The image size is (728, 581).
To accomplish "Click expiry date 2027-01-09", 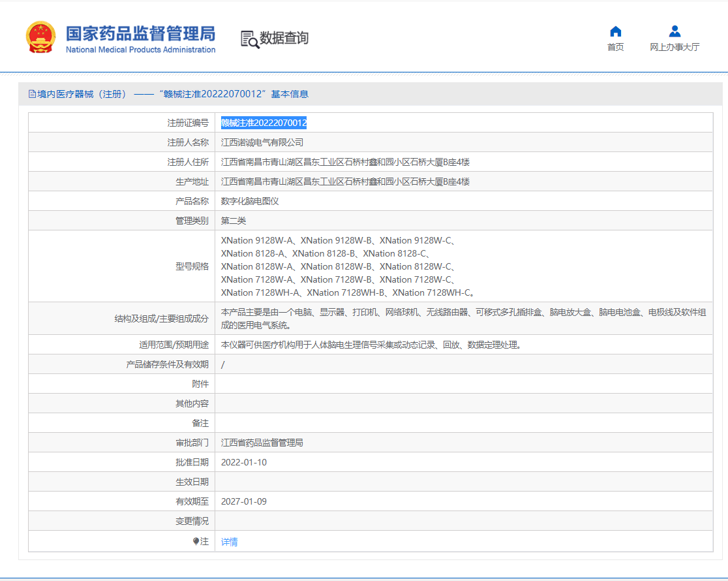I will click(244, 501).
